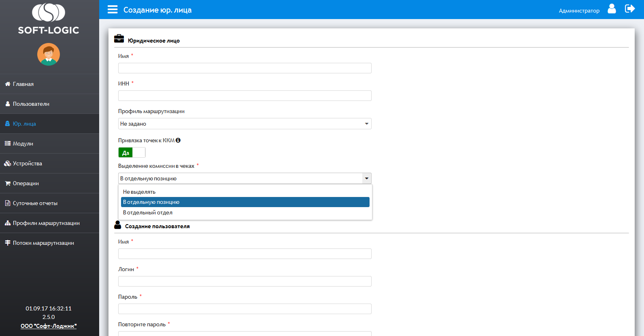Focus the user Имя input field
The width and height of the screenshot is (644, 336).
244,254
